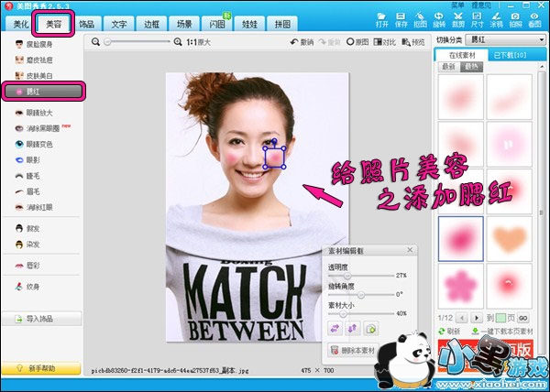Adjust the 透明度 transparency slider
This screenshot has width=550, height=392.
tap(346, 275)
